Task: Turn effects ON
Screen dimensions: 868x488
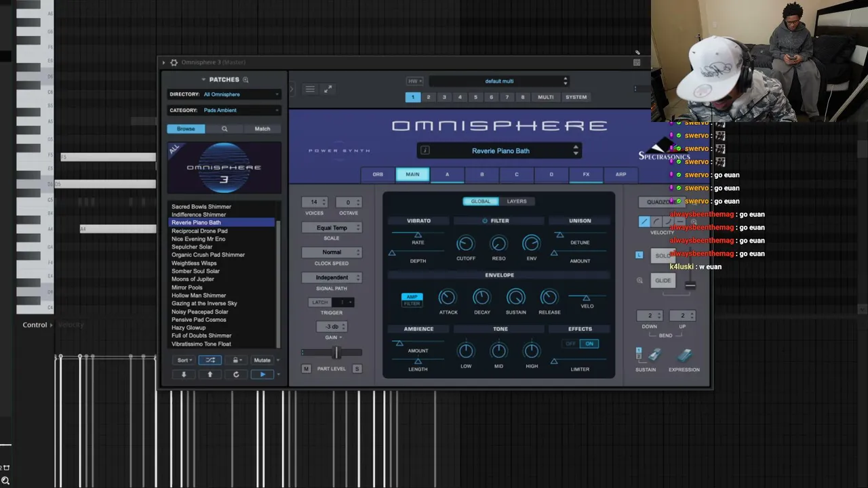Action: [x=589, y=344]
